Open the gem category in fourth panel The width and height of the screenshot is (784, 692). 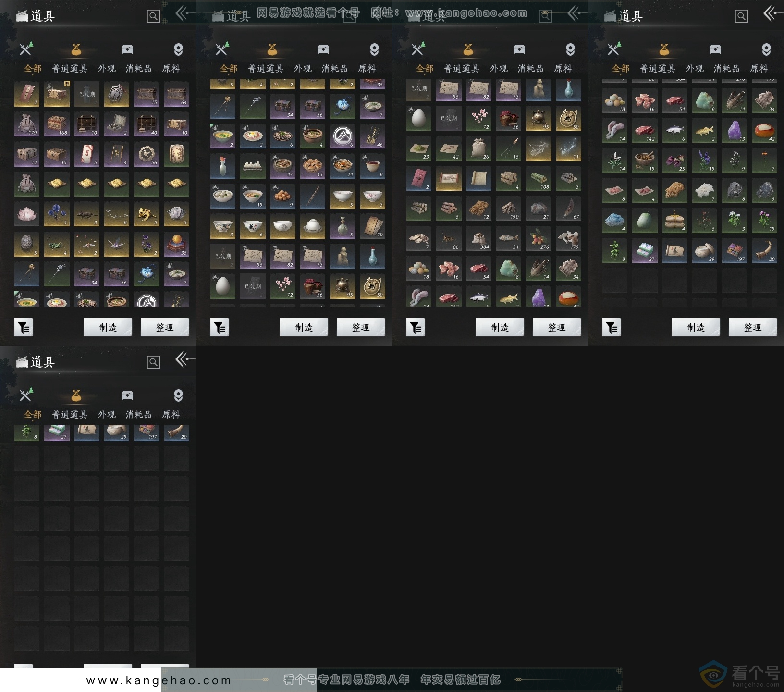pyautogui.click(x=766, y=49)
